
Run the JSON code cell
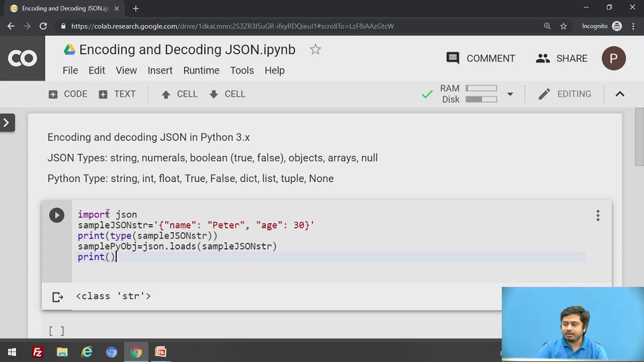(56, 215)
